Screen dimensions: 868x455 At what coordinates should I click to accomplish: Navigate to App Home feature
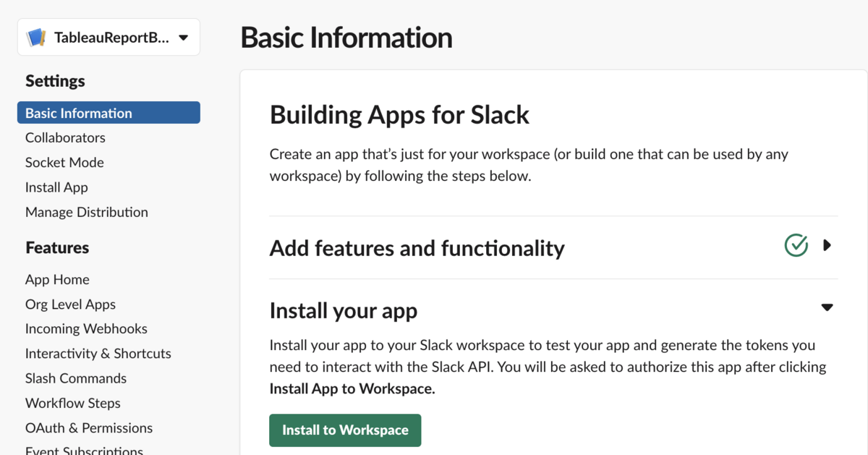(57, 279)
